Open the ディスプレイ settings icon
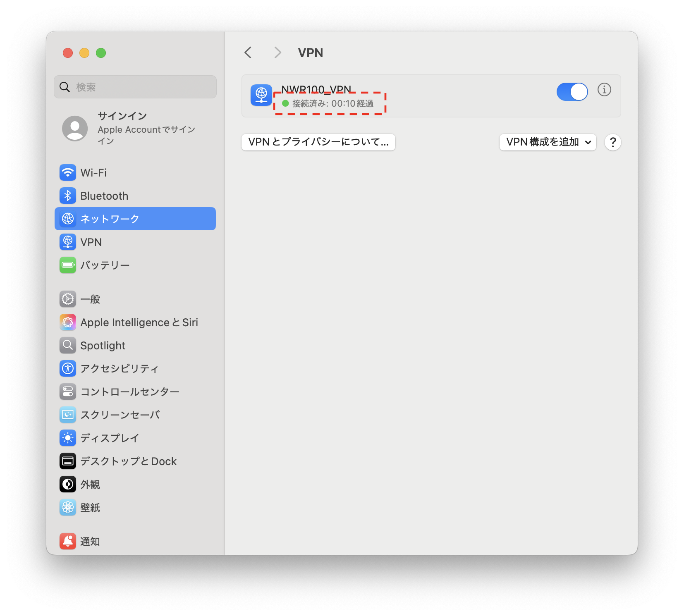Image resolution: width=684 pixels, height=616 pixels. pyautogui.click(x=68, y=438)
